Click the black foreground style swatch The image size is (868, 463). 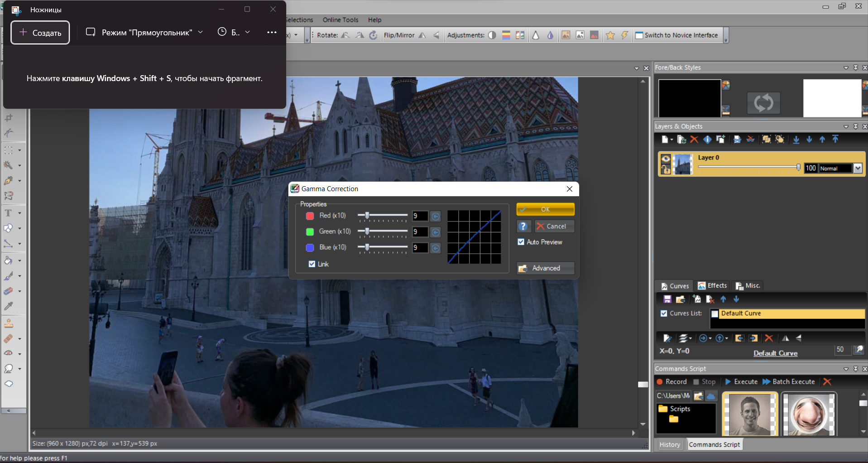[689, 98]
